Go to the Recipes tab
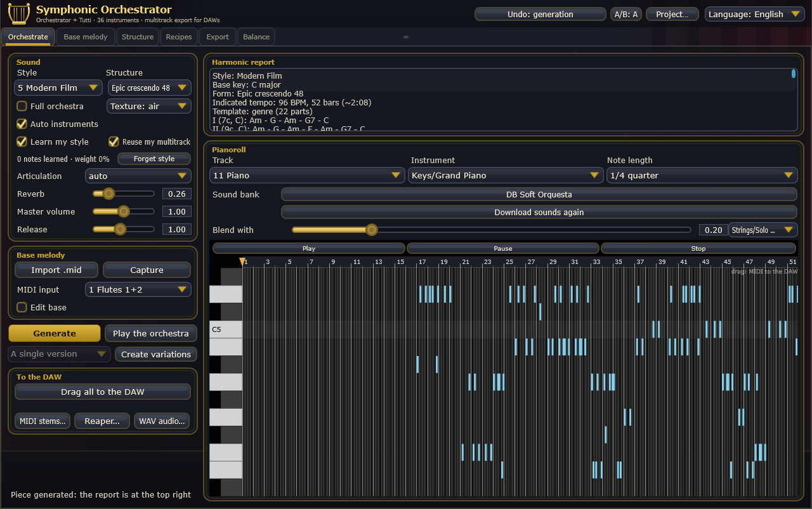The image size is (812, 509). (x=179, y=37)
